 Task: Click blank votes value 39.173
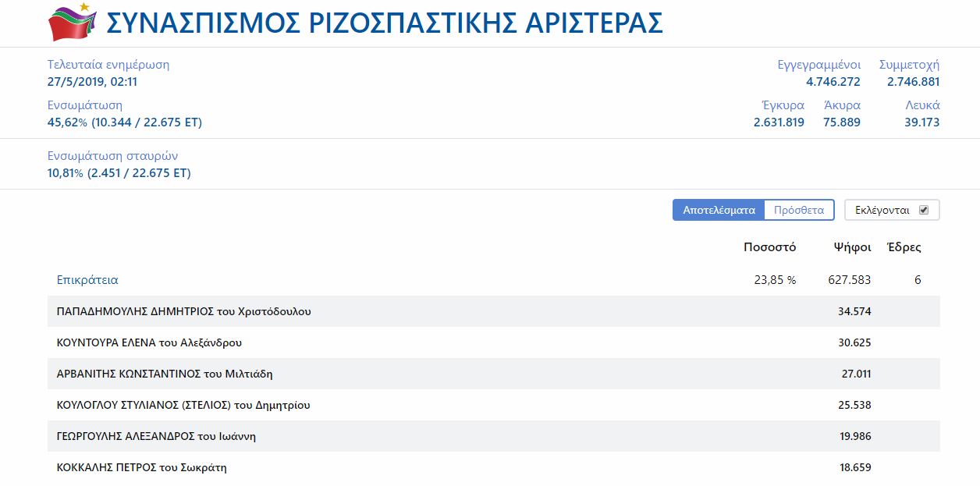[x=922, y=122]
